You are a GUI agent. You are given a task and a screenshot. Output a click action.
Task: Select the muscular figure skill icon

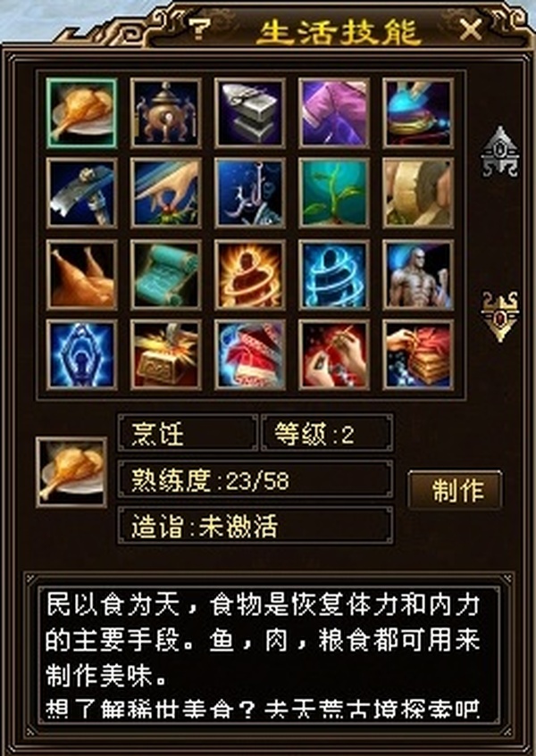tap(418, 275)
